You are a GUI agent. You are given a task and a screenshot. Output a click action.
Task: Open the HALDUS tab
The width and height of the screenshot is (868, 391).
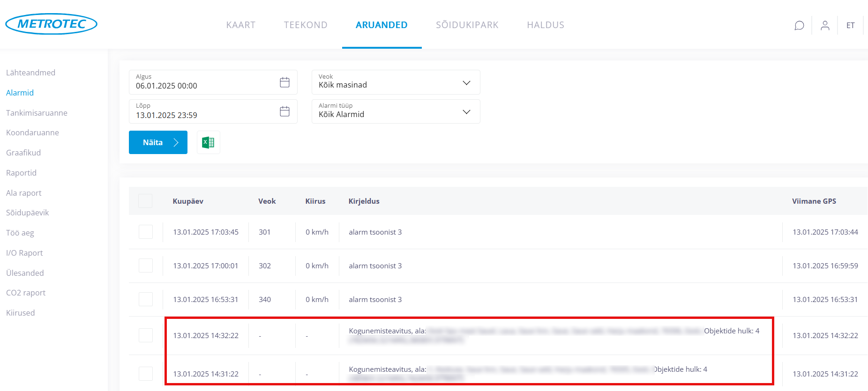coord(546,25)
